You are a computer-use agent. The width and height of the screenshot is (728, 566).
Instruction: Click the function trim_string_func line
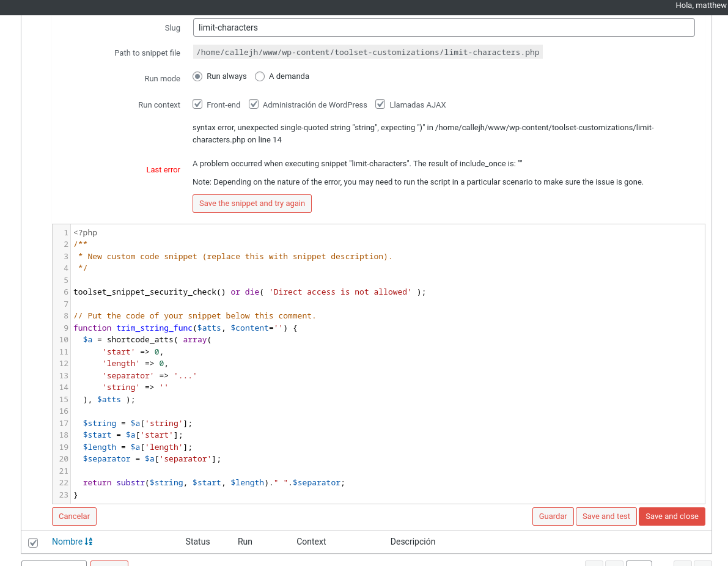[x=185, y=328]
